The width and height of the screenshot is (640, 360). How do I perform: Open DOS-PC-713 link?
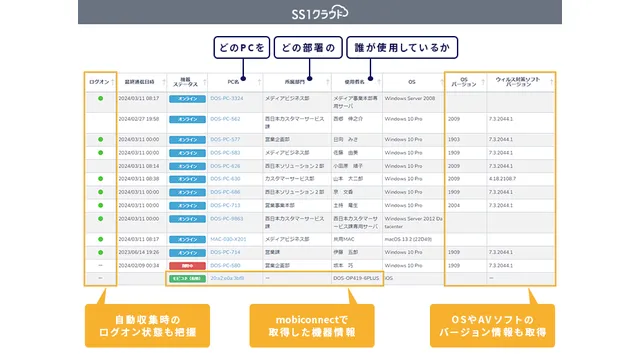coord(225,205)
